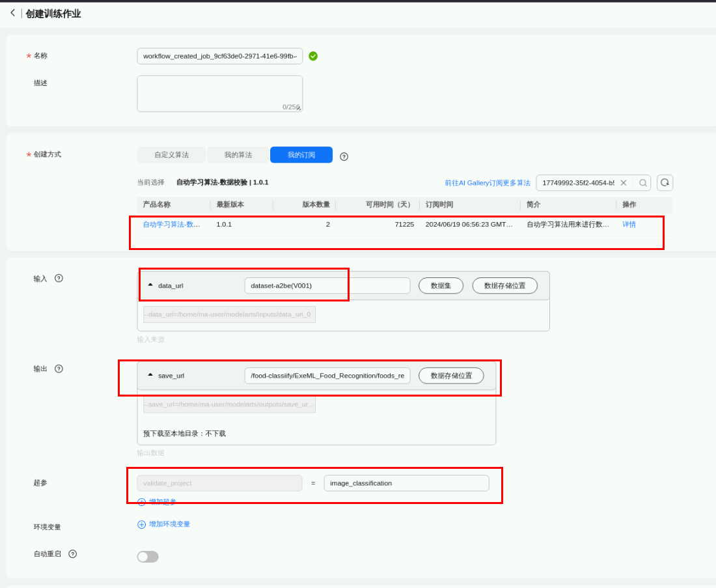Click the plus icon for 增加环境变量
Image resolution: width=716 pixels, height=588 pixels.
coord(141,524)
